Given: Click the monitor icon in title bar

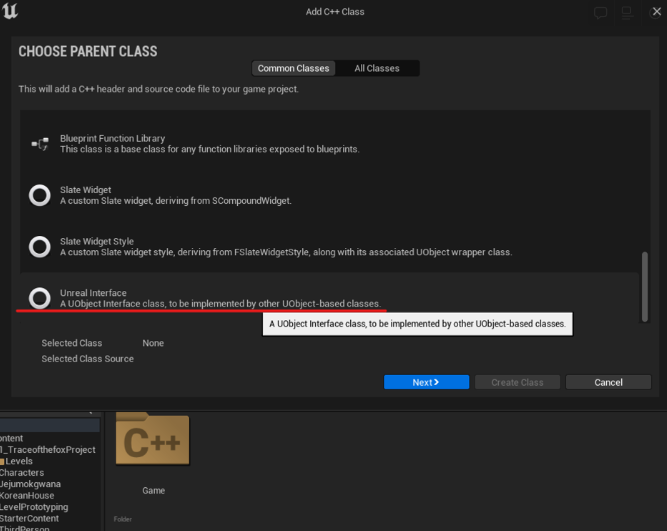Looking at the screenshot, I should click(x=627, y=12).
